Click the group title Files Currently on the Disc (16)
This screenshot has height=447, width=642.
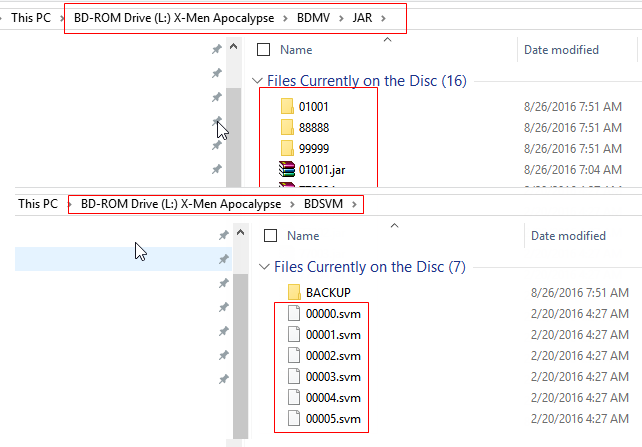click(367, 81)
